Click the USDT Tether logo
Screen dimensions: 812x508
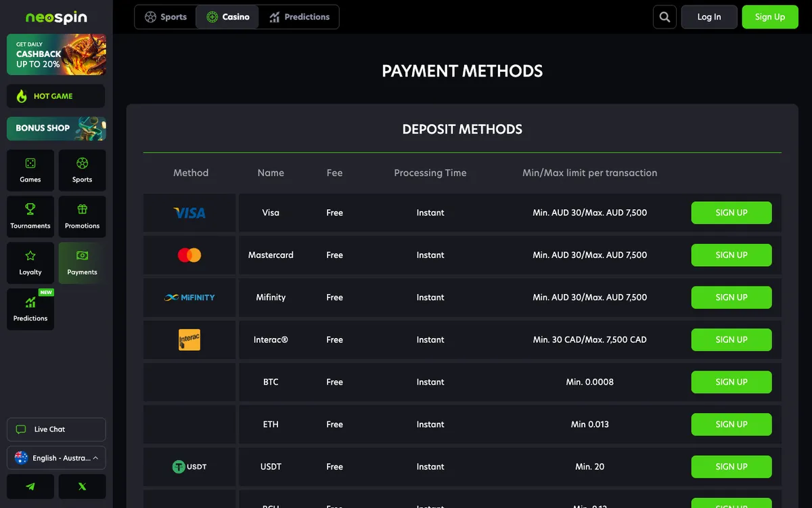[x=189, y=467]
